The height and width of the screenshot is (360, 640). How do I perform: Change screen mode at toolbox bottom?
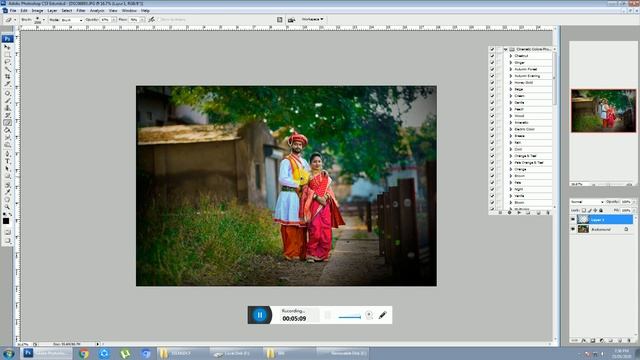coord(7,240)
